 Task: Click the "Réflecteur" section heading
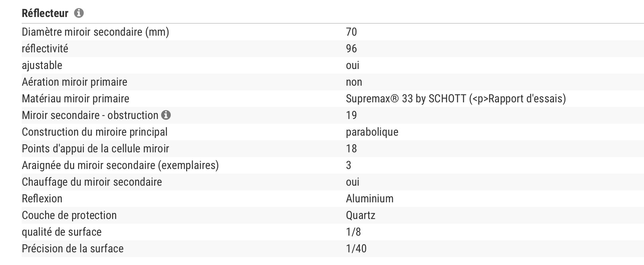click(x=45, y=13)
